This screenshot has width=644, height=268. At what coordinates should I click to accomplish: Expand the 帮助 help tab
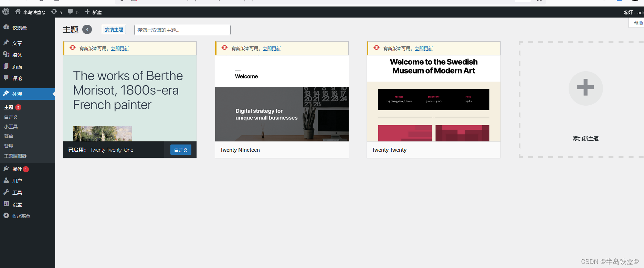(637, 23)
